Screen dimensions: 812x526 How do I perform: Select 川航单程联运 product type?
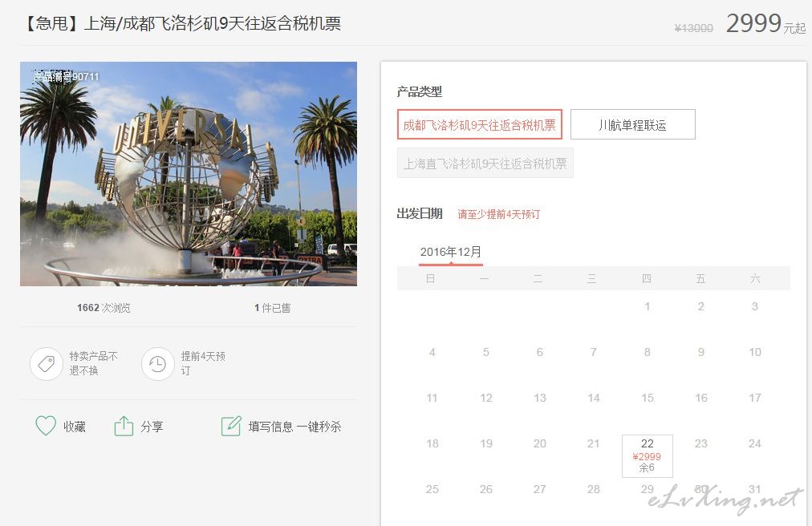click(x=632, y=124)
